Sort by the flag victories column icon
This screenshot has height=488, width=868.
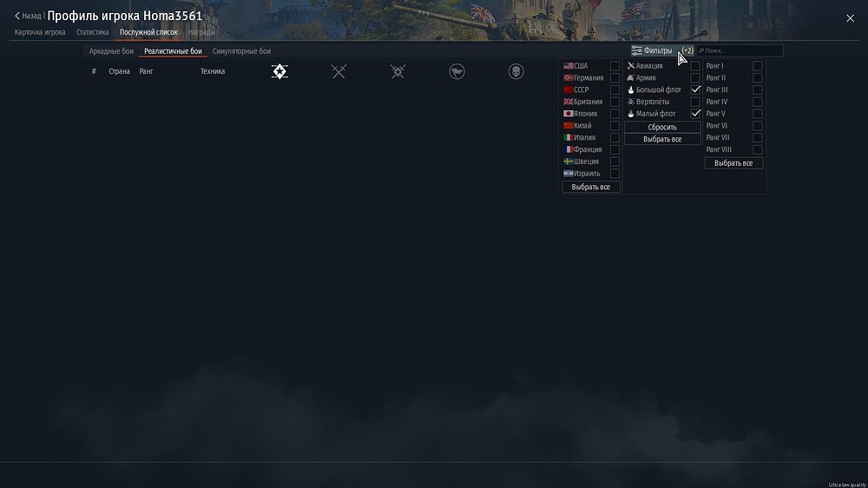[x=457, y=71]
